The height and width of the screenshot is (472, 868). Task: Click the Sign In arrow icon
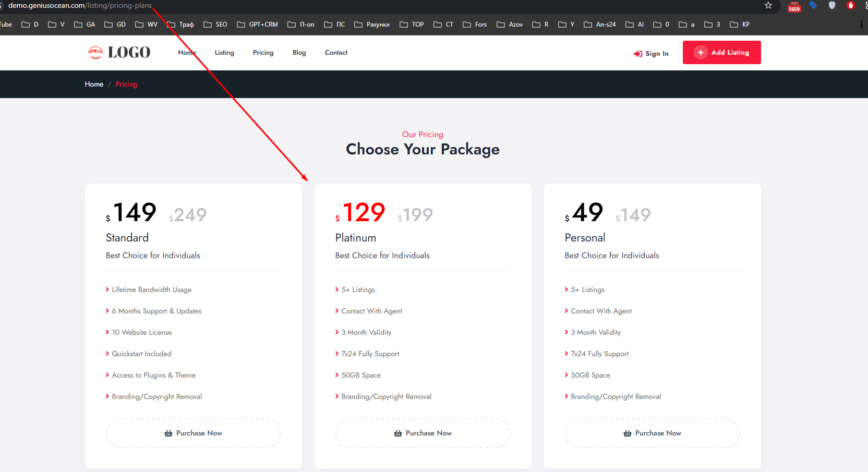pyautogui.click(x=638, y=54)
